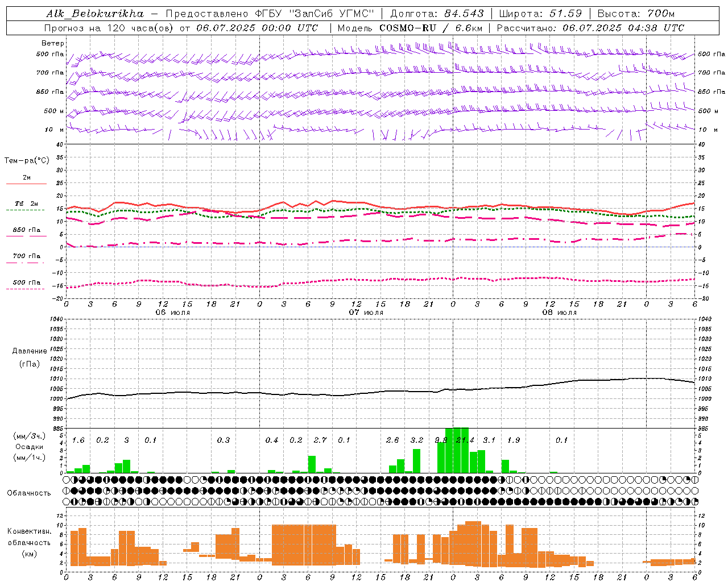This screenshot has width=728, height=582.
Task: Select the 500 м wind level label on left
Action: click(54, 111)
